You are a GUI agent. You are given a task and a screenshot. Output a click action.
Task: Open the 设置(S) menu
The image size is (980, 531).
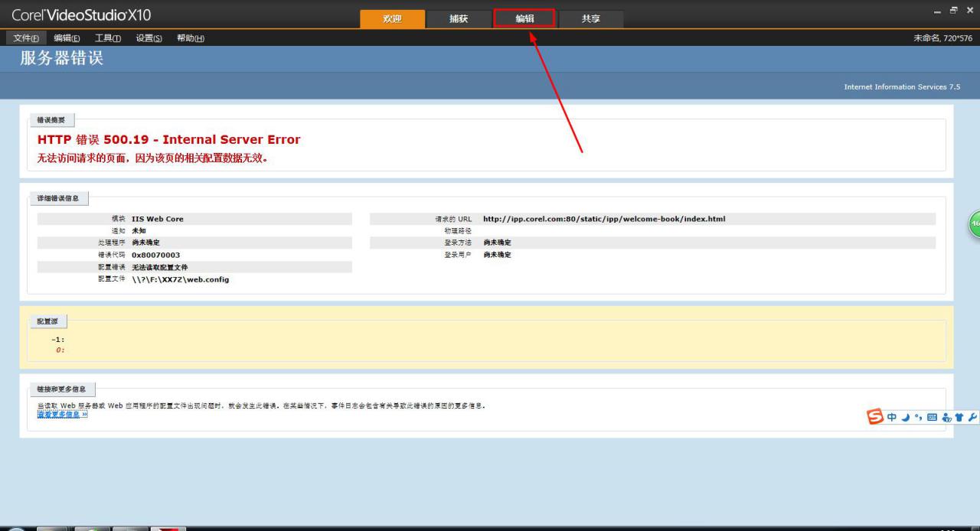pos(149,38)
